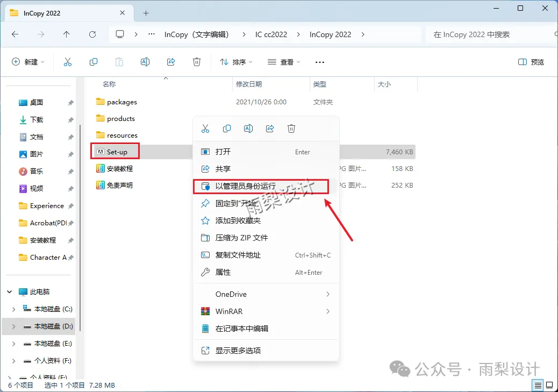Close the InCopy 2022 tab

pos(123,13)
